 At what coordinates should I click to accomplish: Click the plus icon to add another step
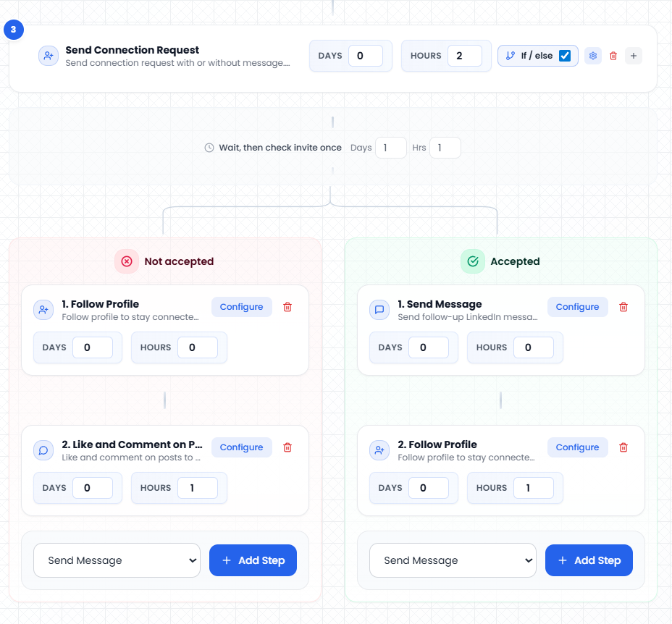tap(633, 55)
